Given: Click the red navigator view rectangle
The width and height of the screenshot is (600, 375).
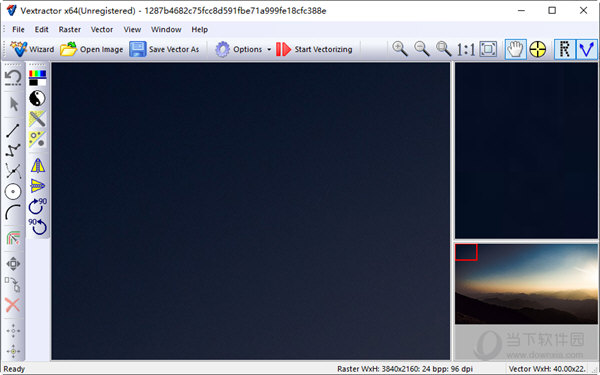Looking at the screenshot, I should pyautogui.click(x=466, y=252).
